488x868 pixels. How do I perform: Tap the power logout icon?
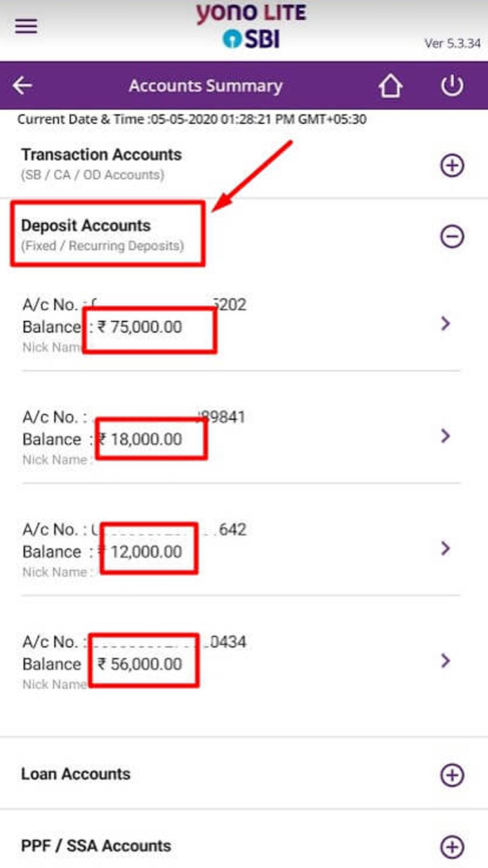pos(452,86)
